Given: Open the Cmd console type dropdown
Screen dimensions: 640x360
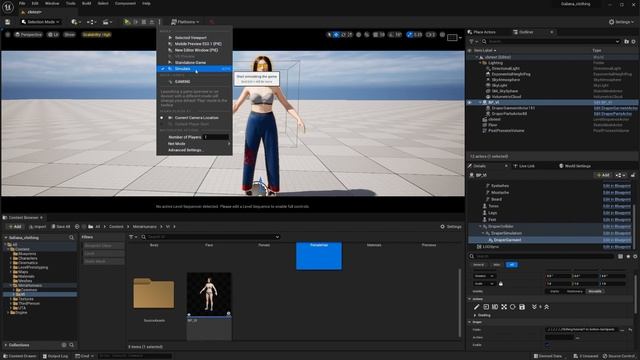Looking at the screenshot, I should (x=84, y=356).
